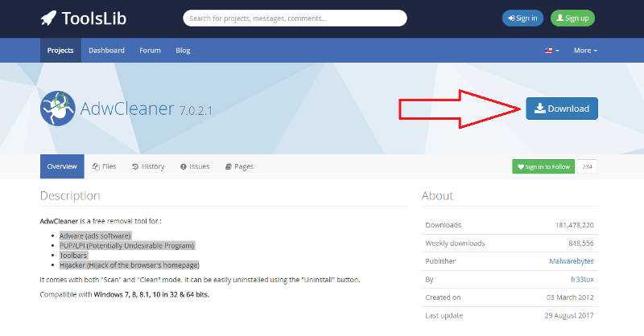
Task: Click the Sign in button
Action: click(522, 18)
